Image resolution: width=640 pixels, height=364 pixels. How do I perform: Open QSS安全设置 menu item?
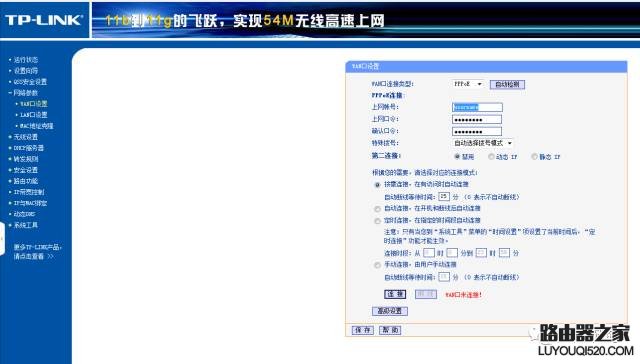point(30,82)
